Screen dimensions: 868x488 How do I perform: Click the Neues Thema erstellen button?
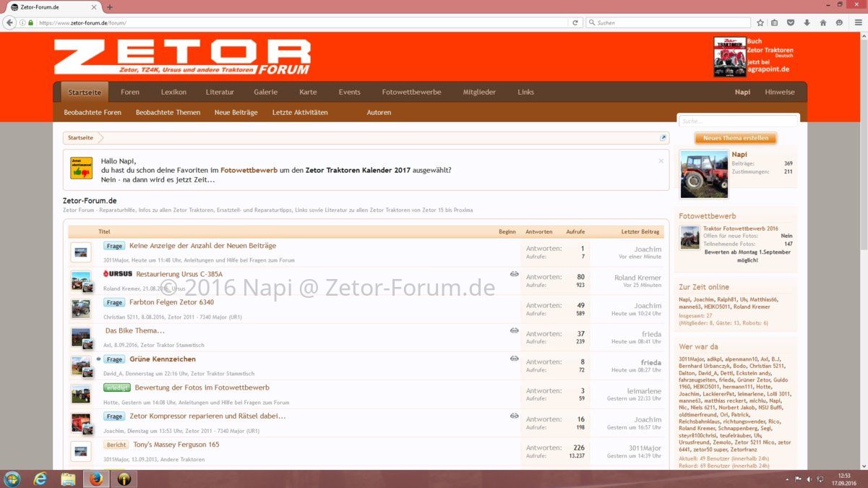[x=736, y=137]
